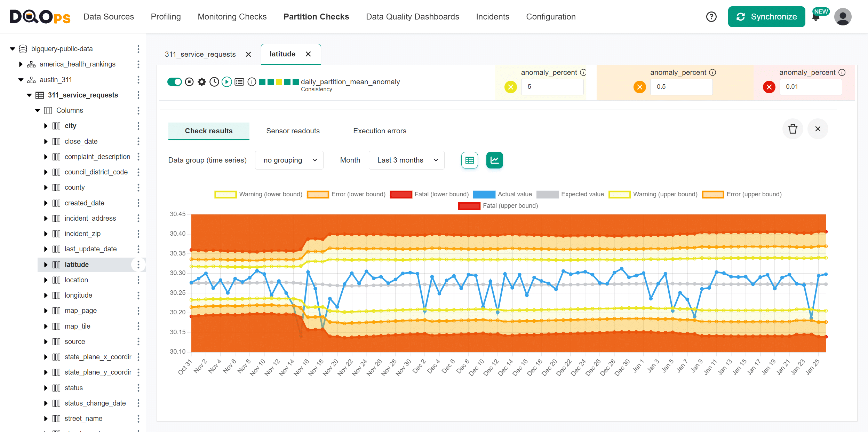Viewport: 868px width, 432px height.
Task: Open the settings gear for daily_partition_mean_anomaly check
Action: 202,82
